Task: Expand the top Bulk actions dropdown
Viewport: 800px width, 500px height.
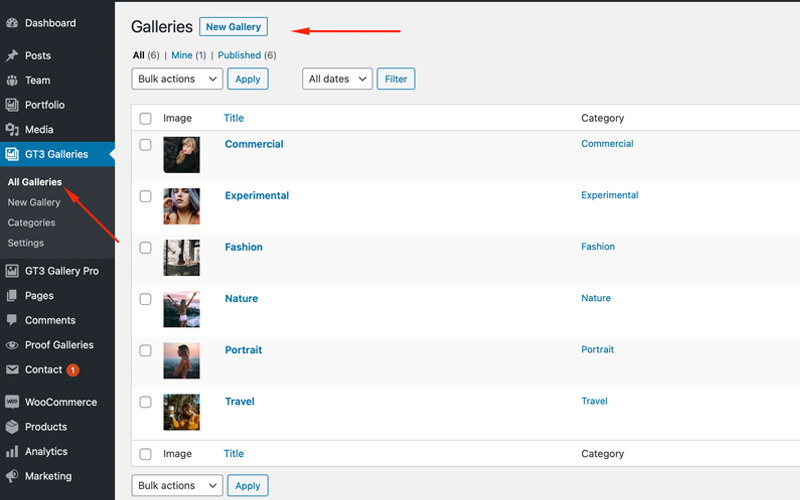Action: pyautogui.click(x=177, y=79)
